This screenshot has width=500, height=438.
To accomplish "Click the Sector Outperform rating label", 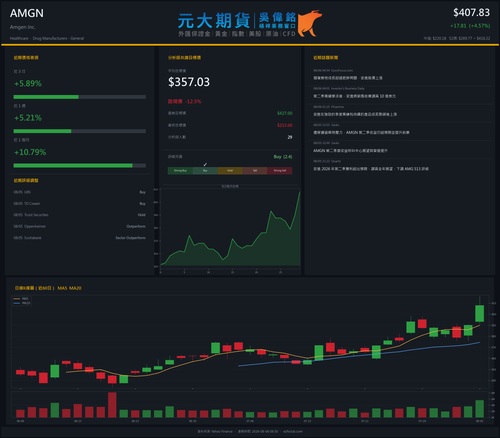I will click(x=130, y=238).
